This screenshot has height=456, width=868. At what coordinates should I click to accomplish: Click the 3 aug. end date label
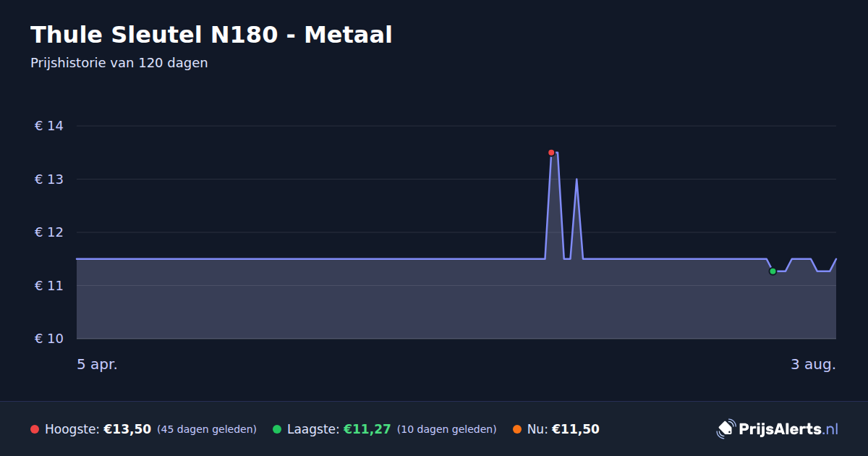[x=813, y=365]
